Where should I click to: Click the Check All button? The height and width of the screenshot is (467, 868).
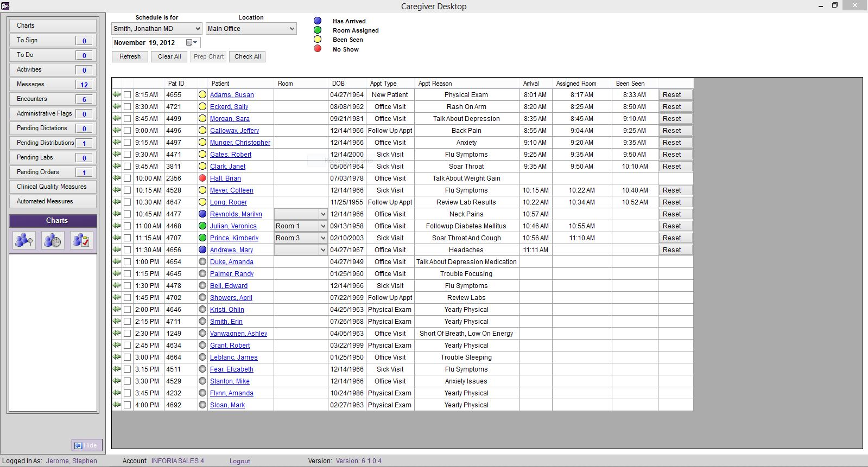tap(248, 56)
